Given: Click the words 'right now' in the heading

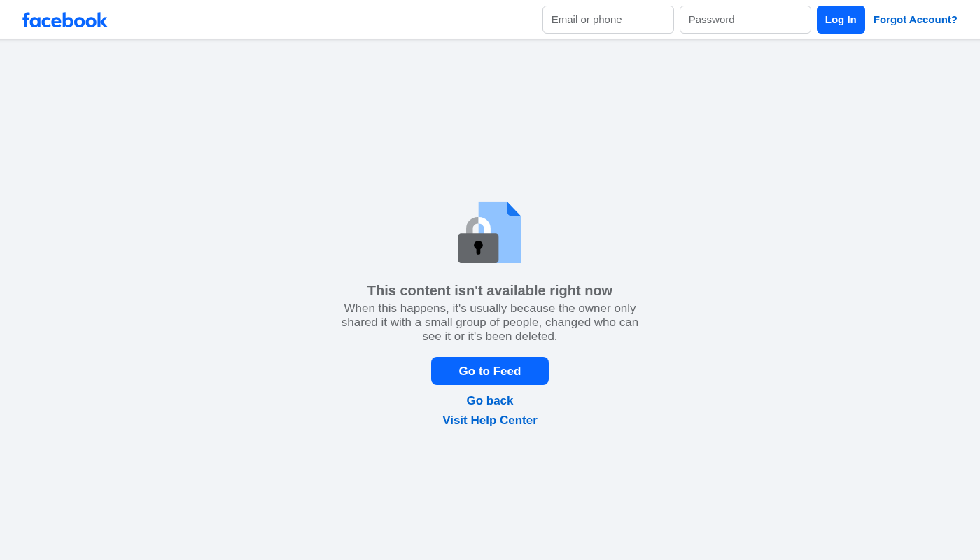Looking at the screenshot, I should coord(581,290).
